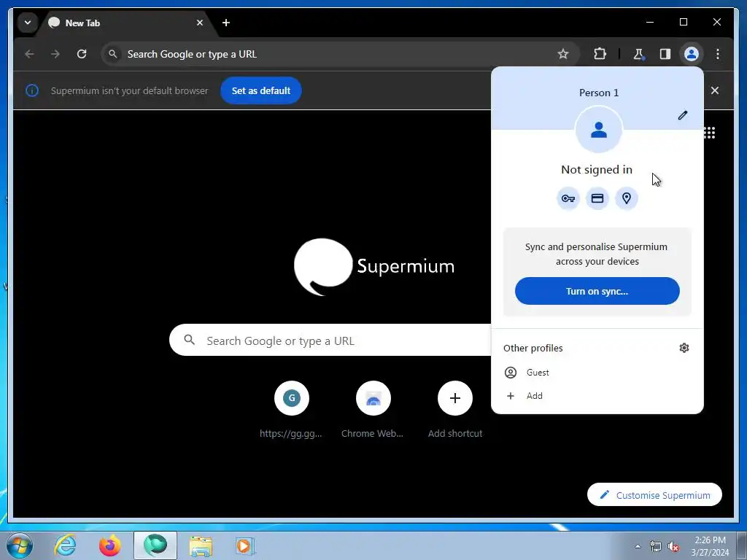This screenshot has height=560, width=747.
Task: Open the Chrome Web Store shortcut
Action: 373,409
